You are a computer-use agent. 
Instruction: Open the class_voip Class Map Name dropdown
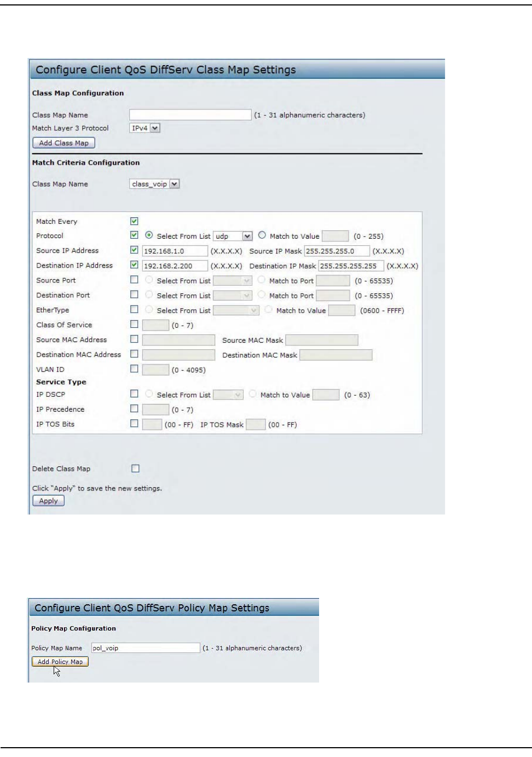tap(155, 184)
